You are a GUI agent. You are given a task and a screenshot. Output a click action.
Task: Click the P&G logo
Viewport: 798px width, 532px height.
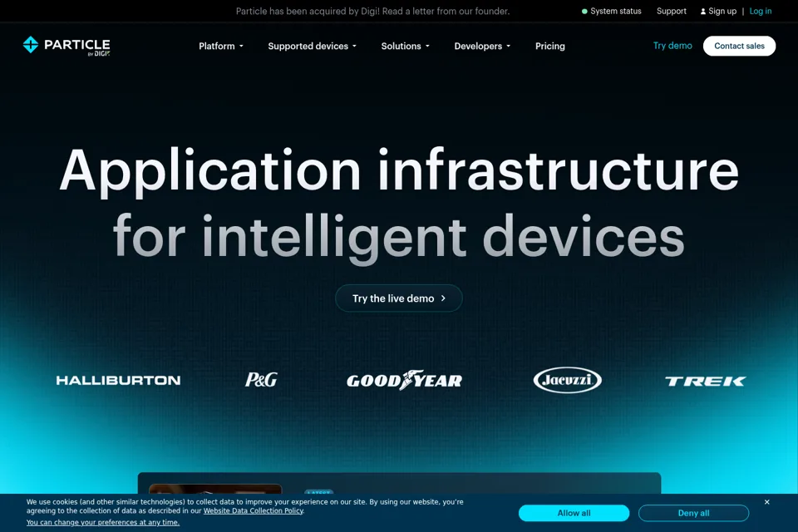[261, 379]
